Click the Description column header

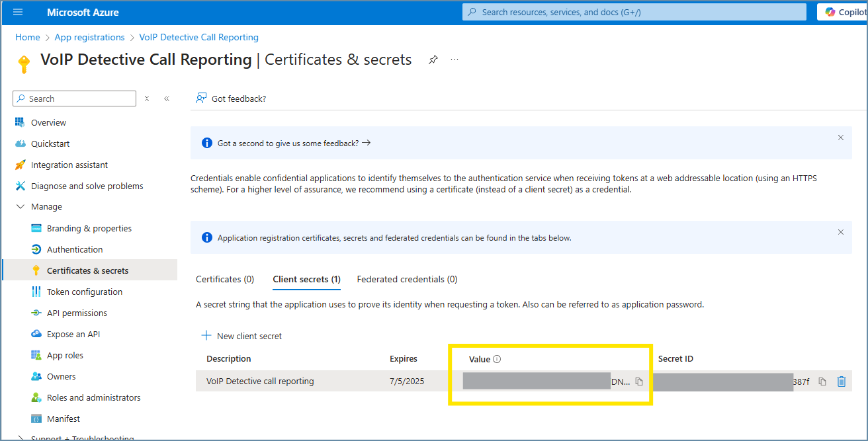pos(229,359)
